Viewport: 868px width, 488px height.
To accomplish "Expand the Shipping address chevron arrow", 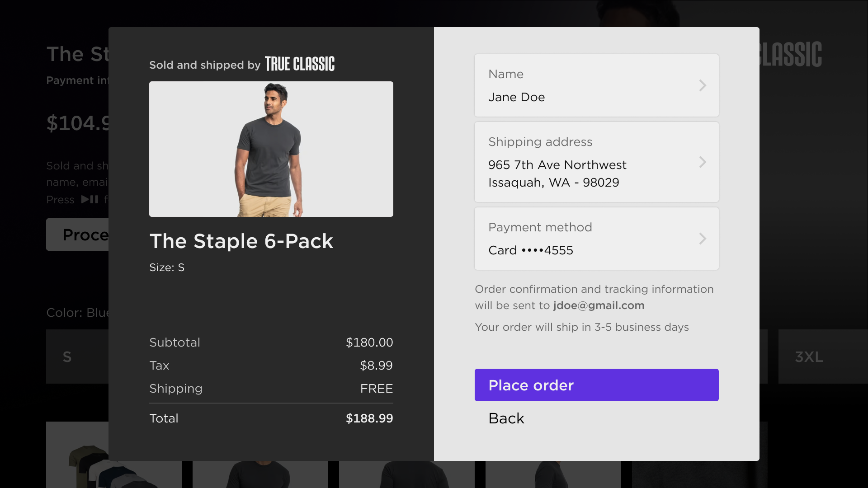I will tap(703, 162).
